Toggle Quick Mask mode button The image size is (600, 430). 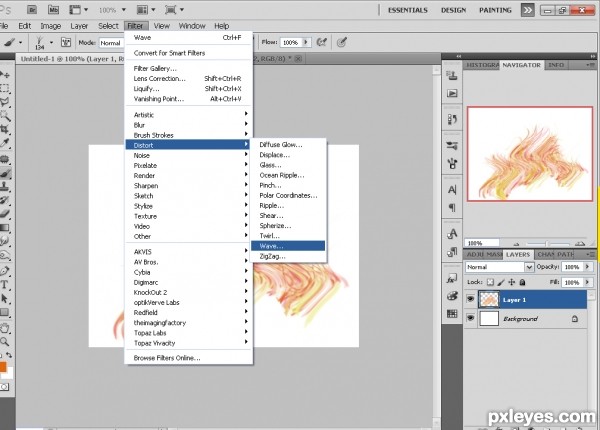(4, 387)
